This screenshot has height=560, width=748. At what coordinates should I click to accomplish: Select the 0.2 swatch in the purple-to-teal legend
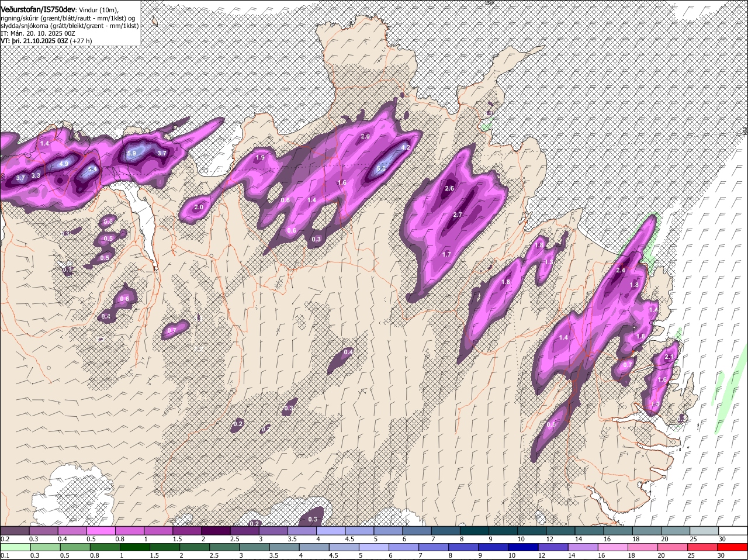click(x=15, y=531)
